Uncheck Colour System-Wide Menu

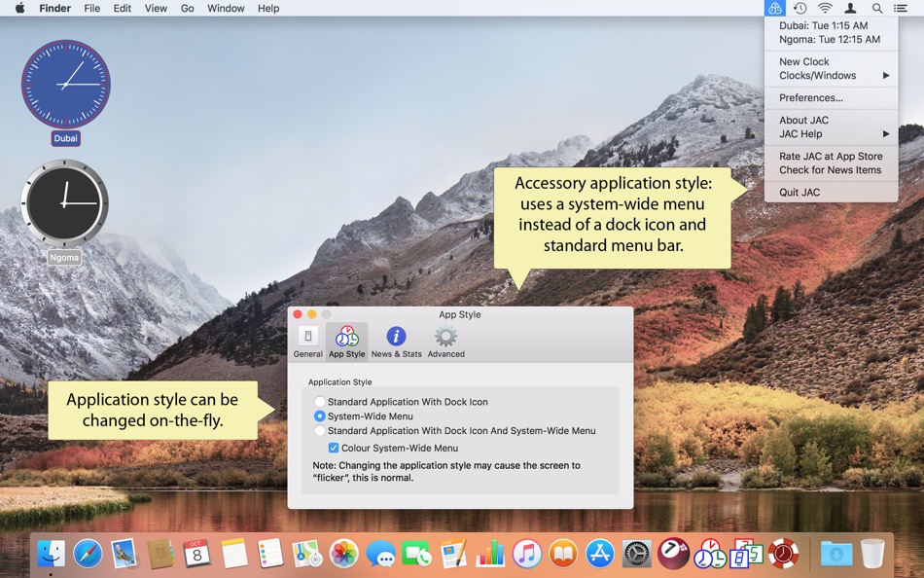pyautogui.click(x=334, y=447)
